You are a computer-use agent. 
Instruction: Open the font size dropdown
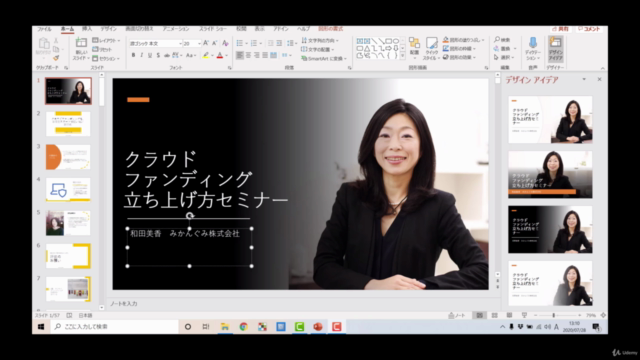[199, 43]
